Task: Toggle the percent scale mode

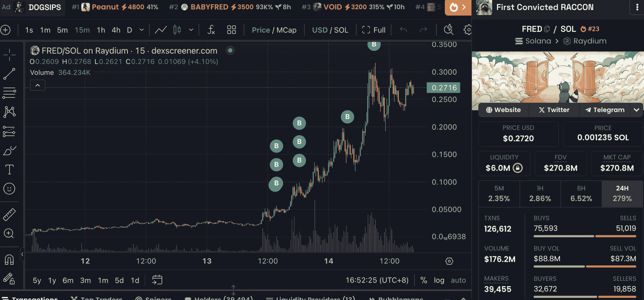Action: click(424, 280)
